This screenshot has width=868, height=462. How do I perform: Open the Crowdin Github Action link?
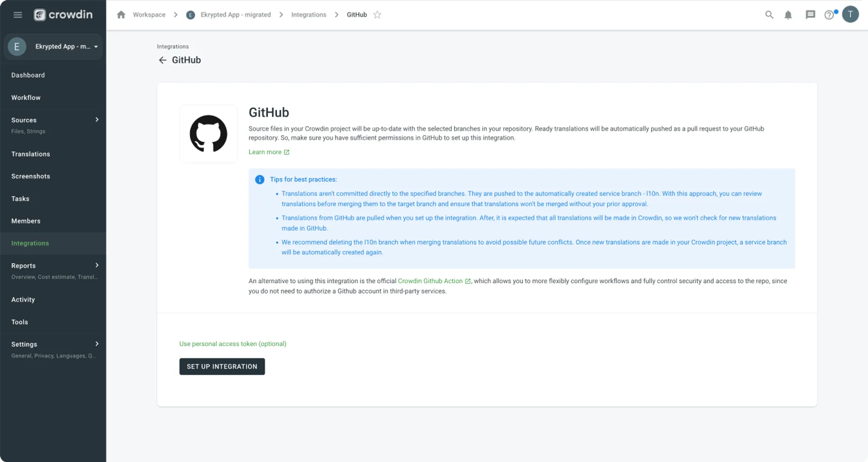point(430,281)
